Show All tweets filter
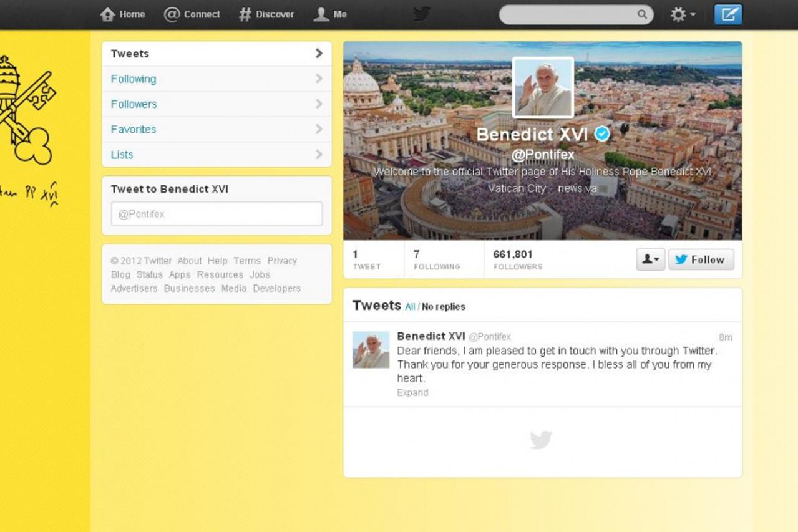Viewport: 798px width, 532px height. pyautogui.click(x=410, y=307)
